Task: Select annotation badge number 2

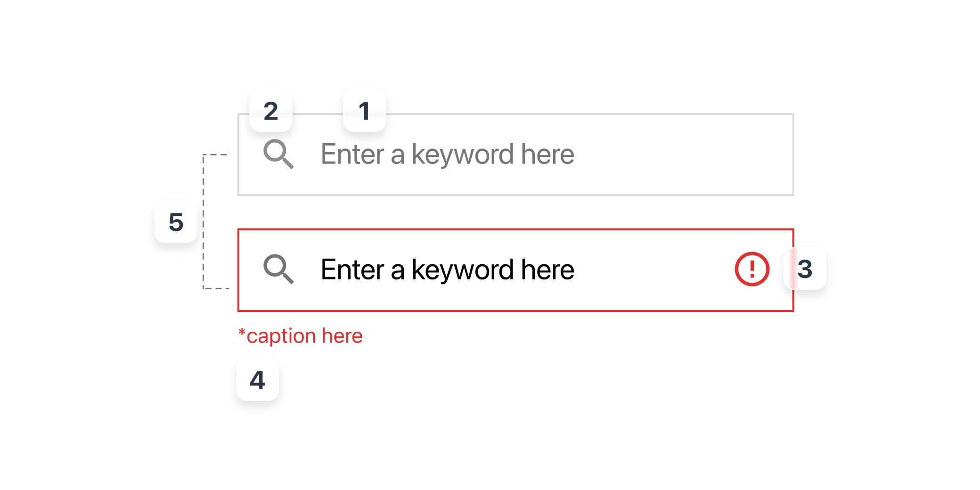Action: [270, 111]
